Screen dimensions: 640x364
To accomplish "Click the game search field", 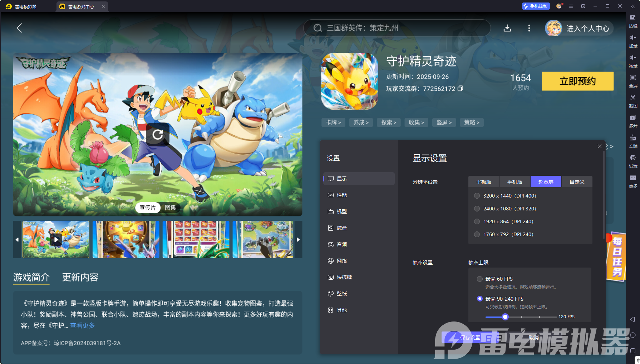I will (397, 28).
